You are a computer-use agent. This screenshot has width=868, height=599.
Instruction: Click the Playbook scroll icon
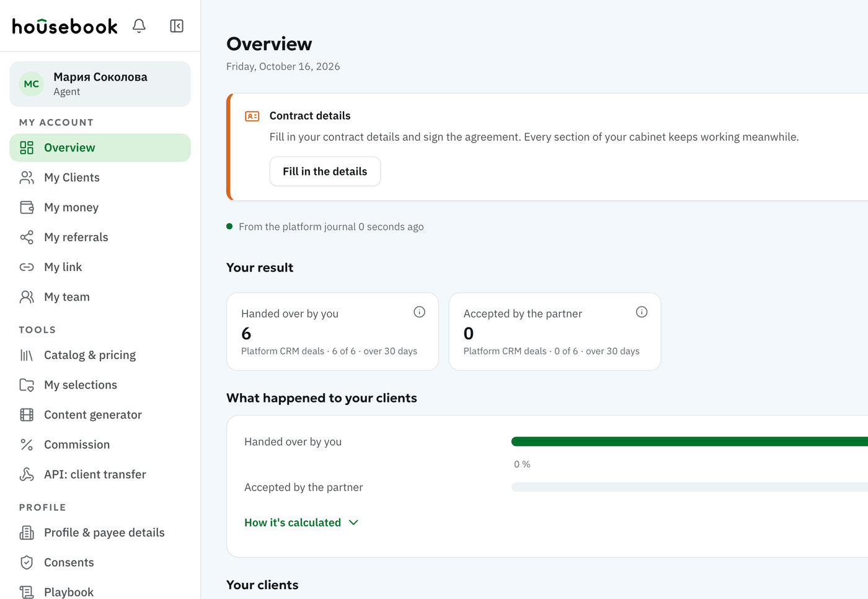pos(27,592)
